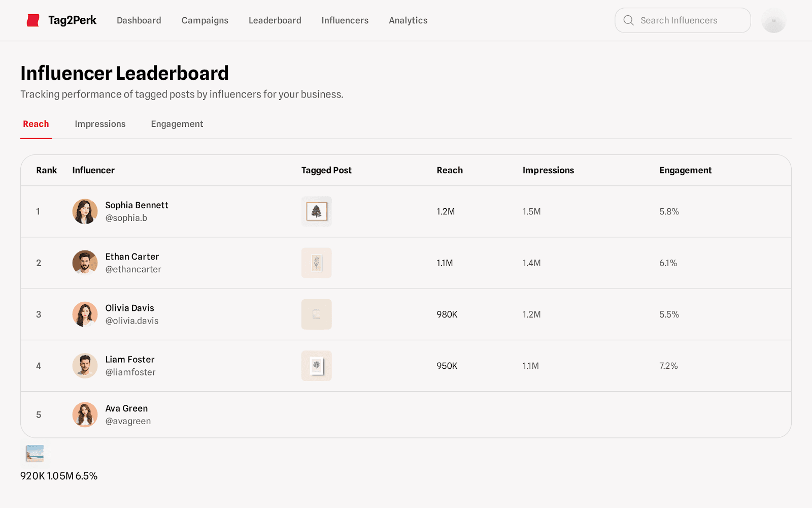Click the handle @olivia.davis
Screen dimensions: 812x508
pos(132,321)
